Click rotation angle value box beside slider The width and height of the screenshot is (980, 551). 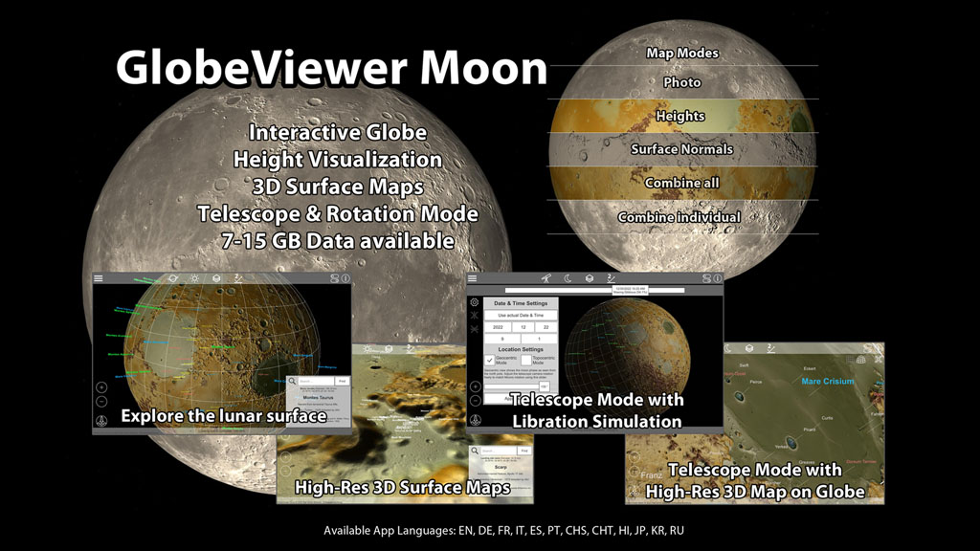545,386
